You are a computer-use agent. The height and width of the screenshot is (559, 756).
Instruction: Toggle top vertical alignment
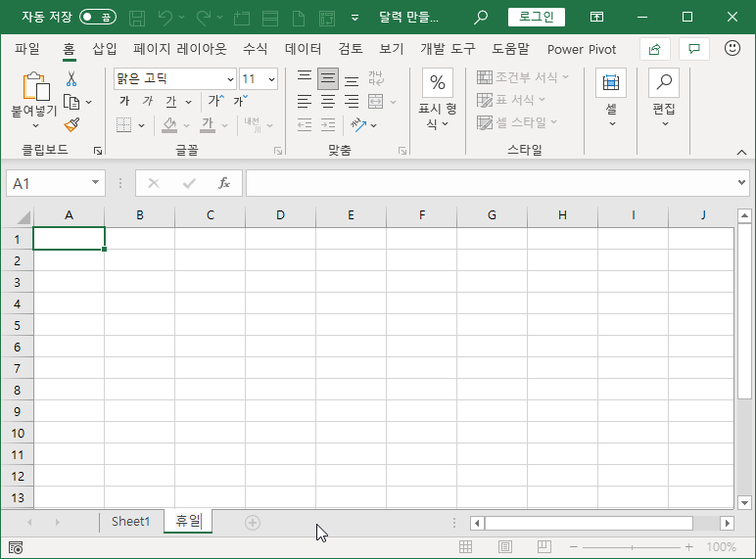pos(305,78)
